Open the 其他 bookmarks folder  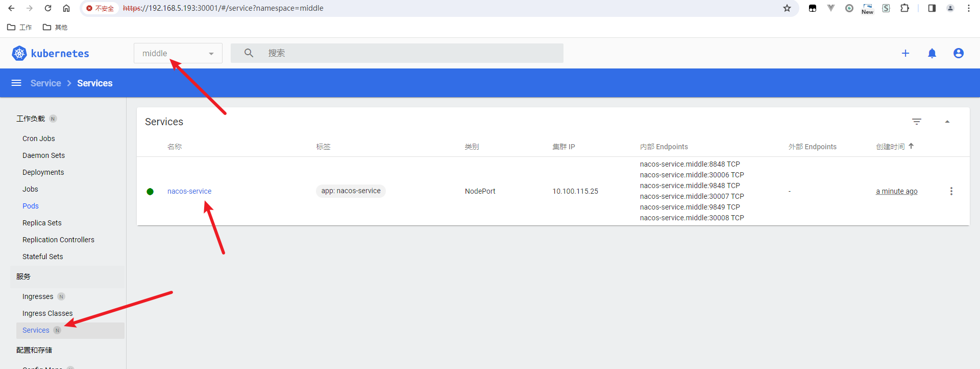click(x=55, y=27)
